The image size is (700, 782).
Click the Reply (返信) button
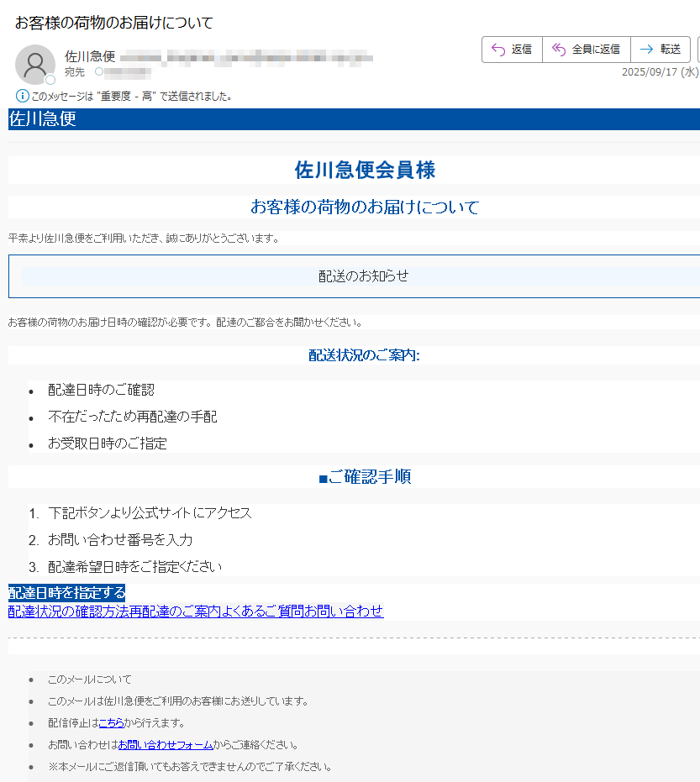click(x=512, y=50)
